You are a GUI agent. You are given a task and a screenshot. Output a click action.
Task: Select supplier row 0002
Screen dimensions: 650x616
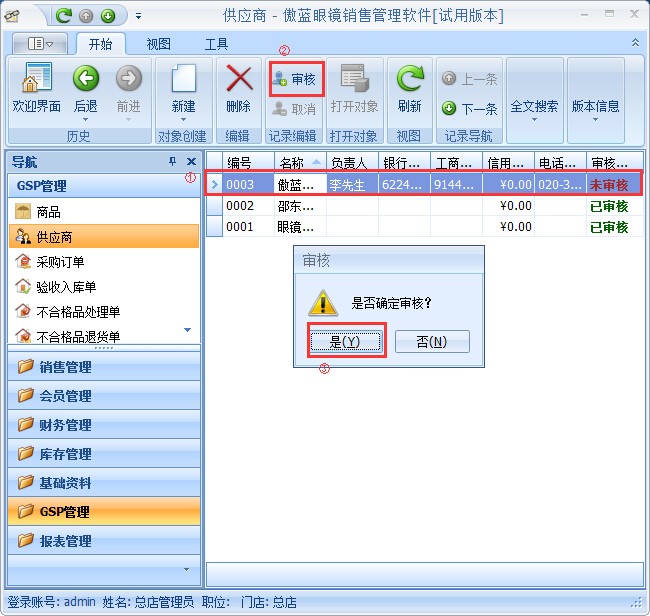click(x=240, y=206)
